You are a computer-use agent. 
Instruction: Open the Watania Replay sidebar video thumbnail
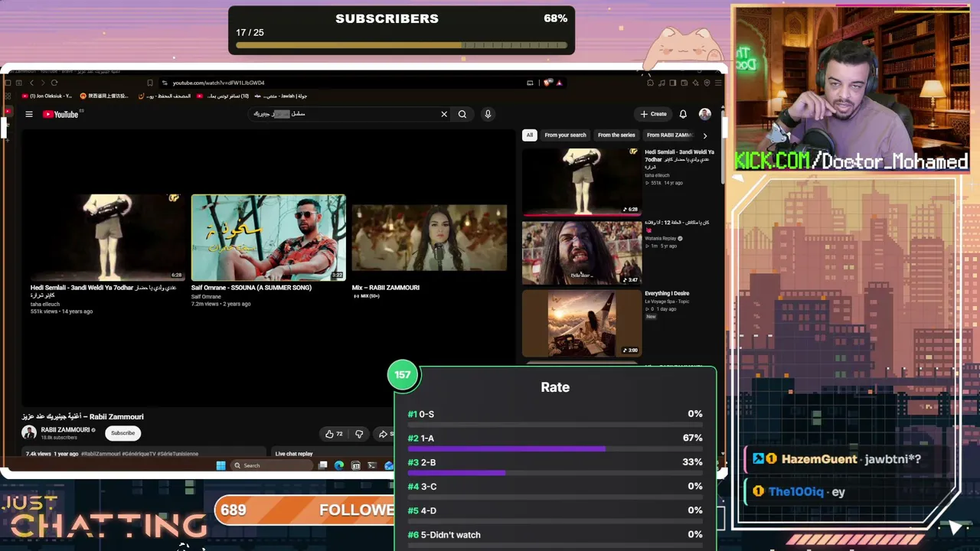click(x=582, y=252)
